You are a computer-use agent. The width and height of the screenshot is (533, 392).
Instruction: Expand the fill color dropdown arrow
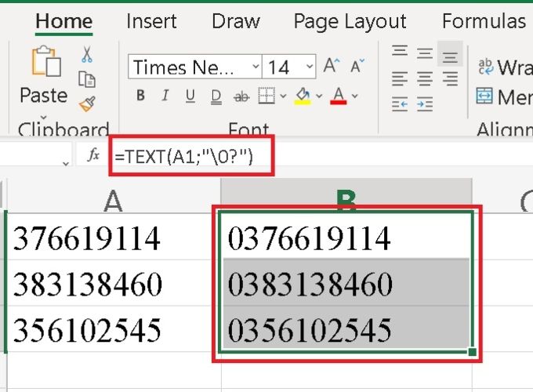(x=319, y=96)
